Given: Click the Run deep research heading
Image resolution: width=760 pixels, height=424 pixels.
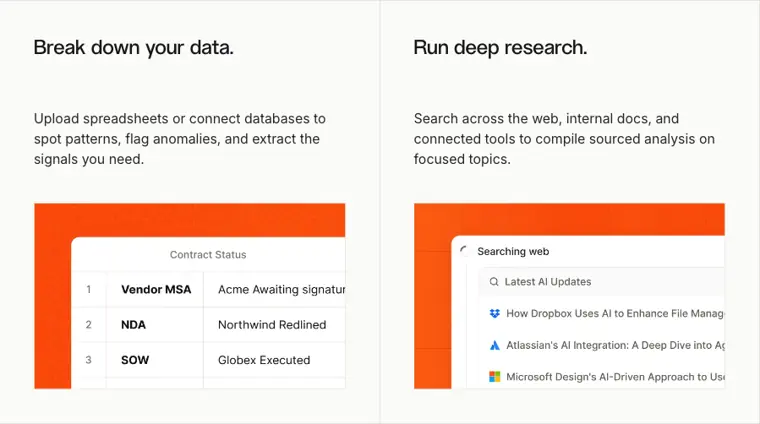Looking at the screenshot, I should tap(500, 47).
